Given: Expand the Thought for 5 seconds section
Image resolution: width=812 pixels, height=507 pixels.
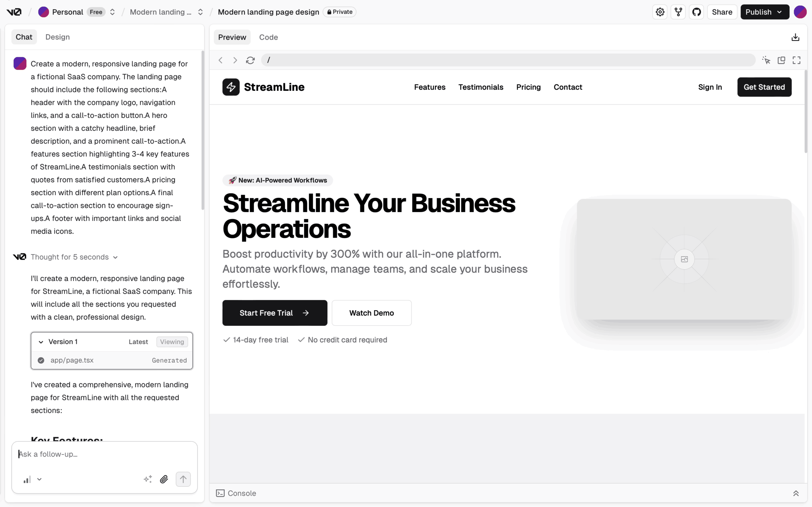Looking at the screenshot, I should coord(115,257).
